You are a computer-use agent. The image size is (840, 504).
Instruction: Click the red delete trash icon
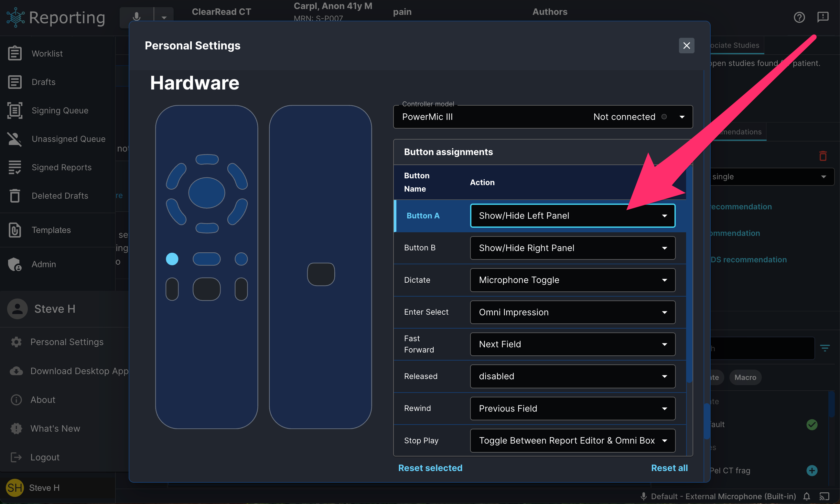pos(823,156)
